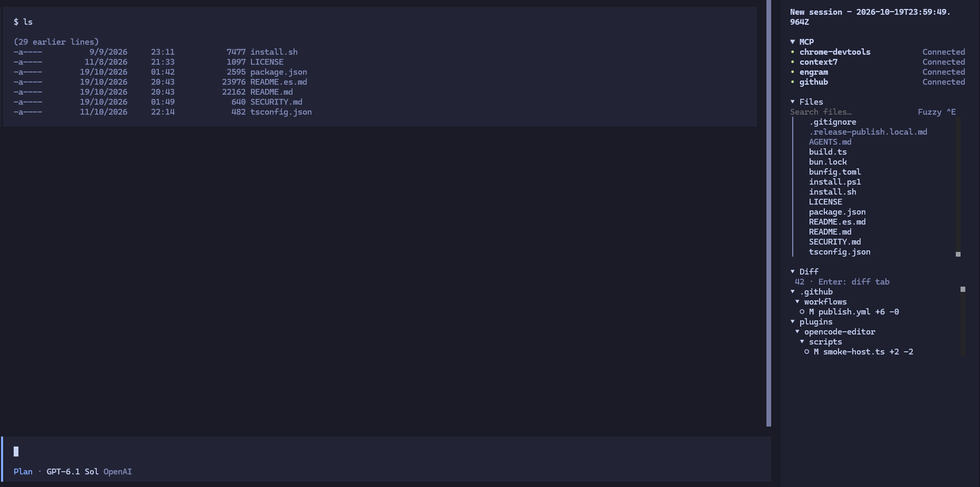Click the modified circle icon beside publish.yml
The width and height of the screenshot is (980, 487).
point(802,311)
